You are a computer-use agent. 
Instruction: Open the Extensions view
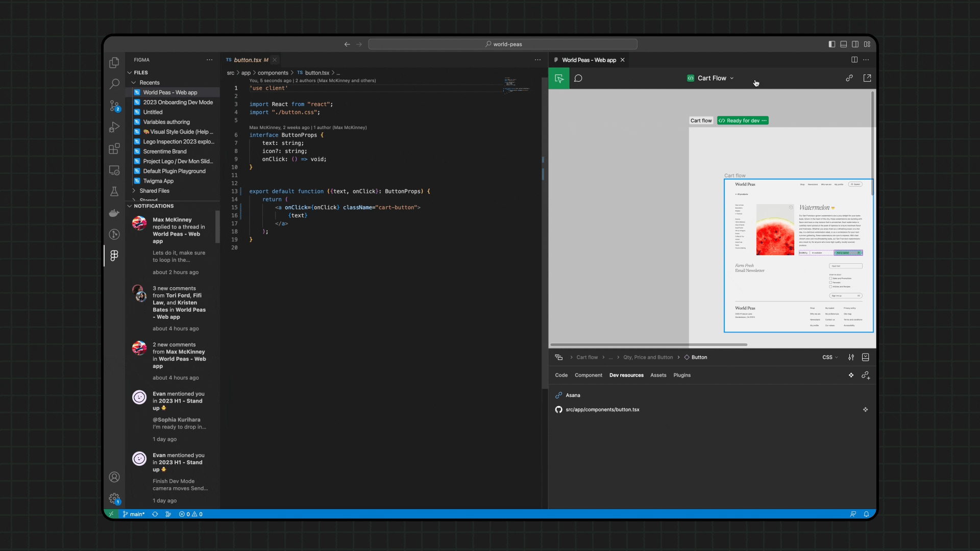click(x=114, y=148)
